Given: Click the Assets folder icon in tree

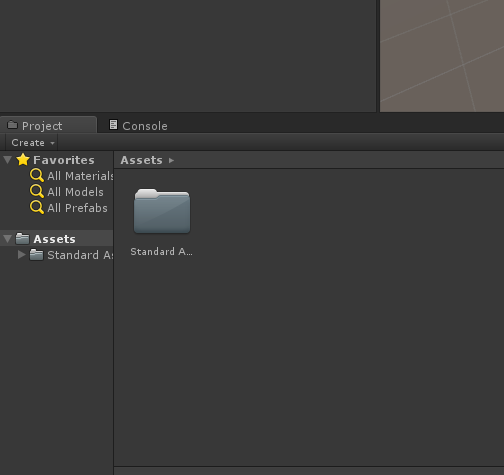Looking at the screenshot, I should tap(22, 238).
